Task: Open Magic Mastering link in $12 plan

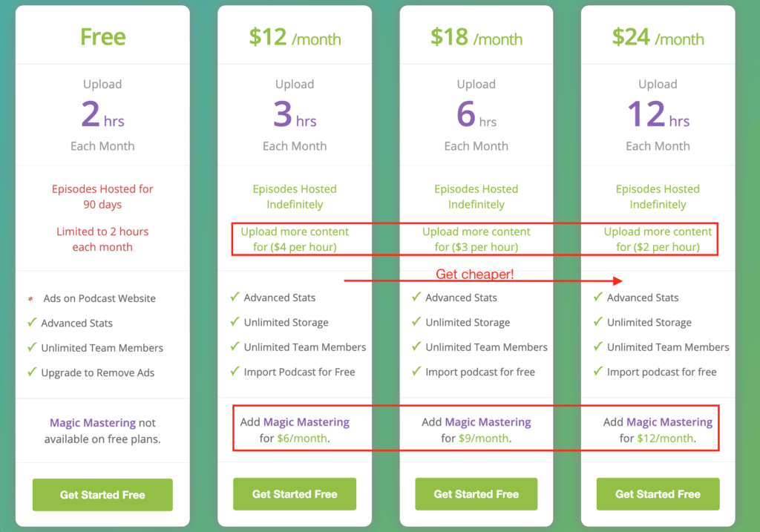Action: click(x=307, y=422)
